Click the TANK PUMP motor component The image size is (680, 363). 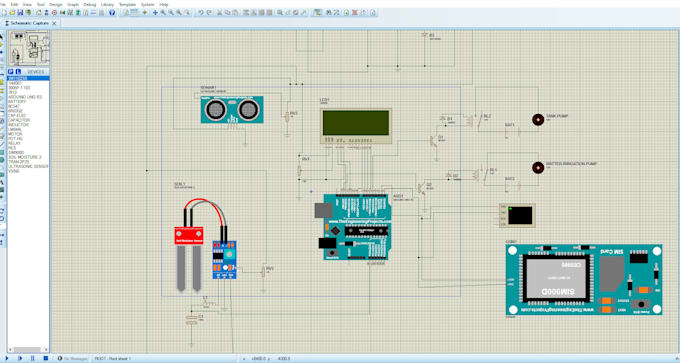pos(538,120)
